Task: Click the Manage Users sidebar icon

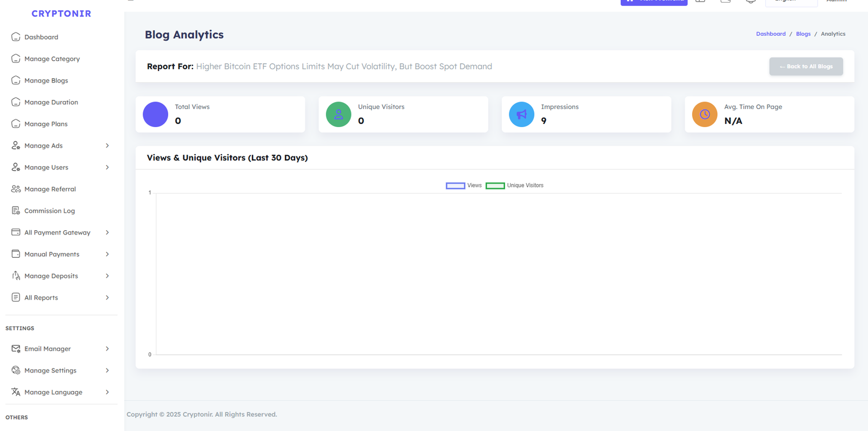Action: pyautogui.click(x=16, y=167)
